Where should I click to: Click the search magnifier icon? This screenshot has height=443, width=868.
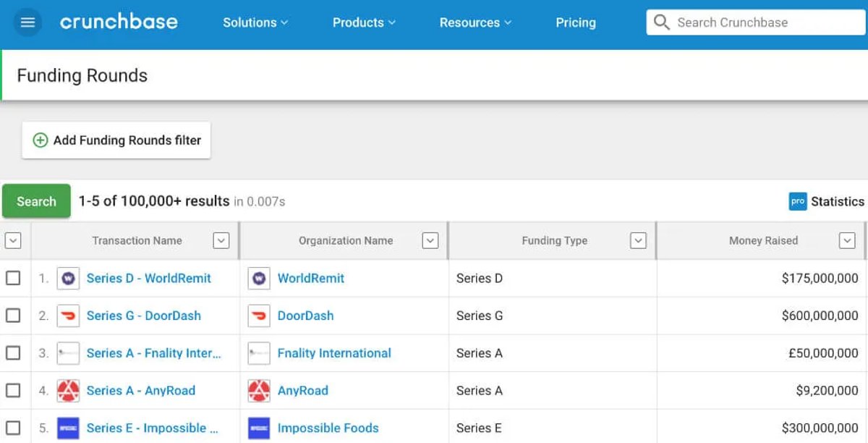click(x=661, y=22)
